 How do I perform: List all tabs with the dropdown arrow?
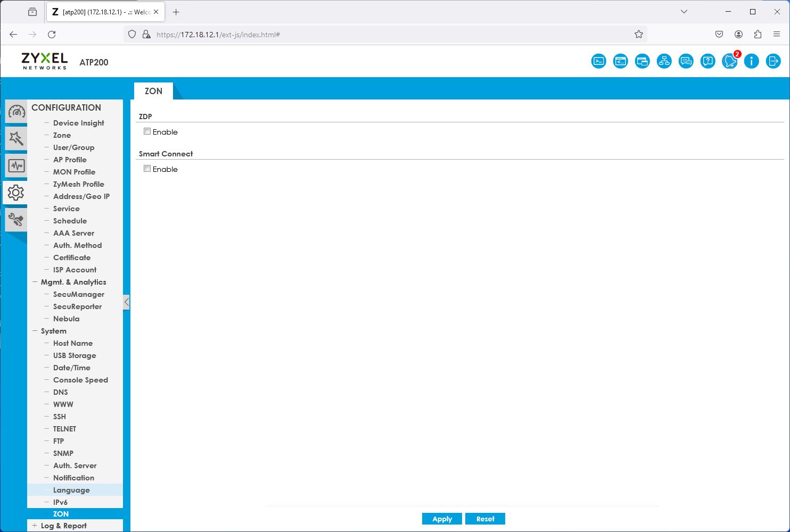(x=684, y=12)
